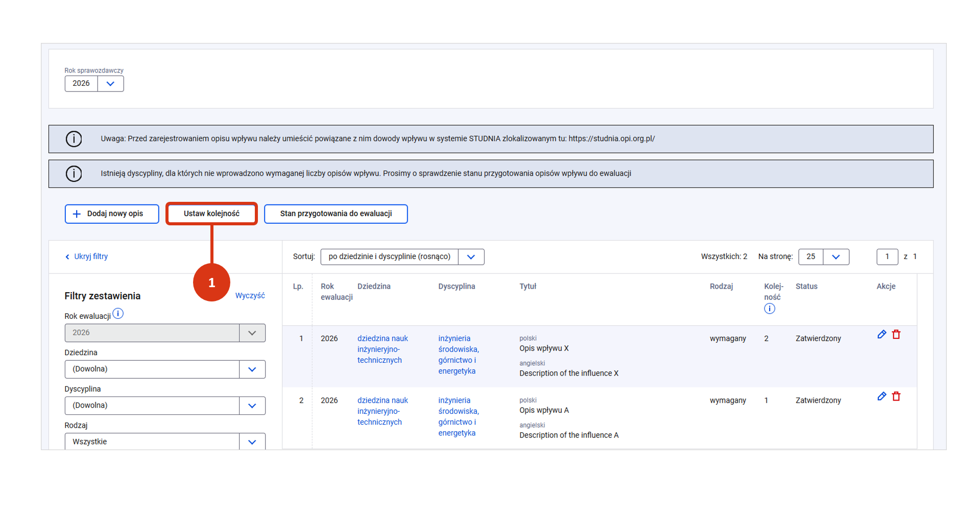Viewport: 980px width, 513px height.
Task: Click info icon under Kolejność column header
Action: [x=769, y=309]
